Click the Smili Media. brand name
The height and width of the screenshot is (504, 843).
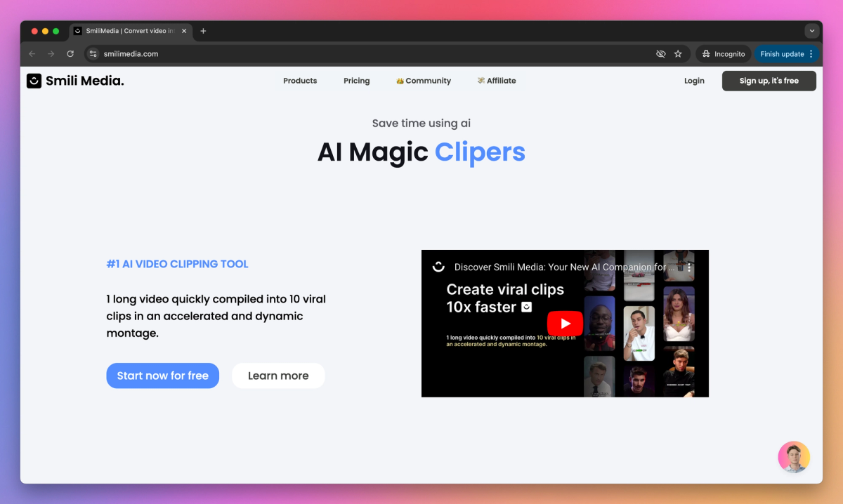point(85,81)
